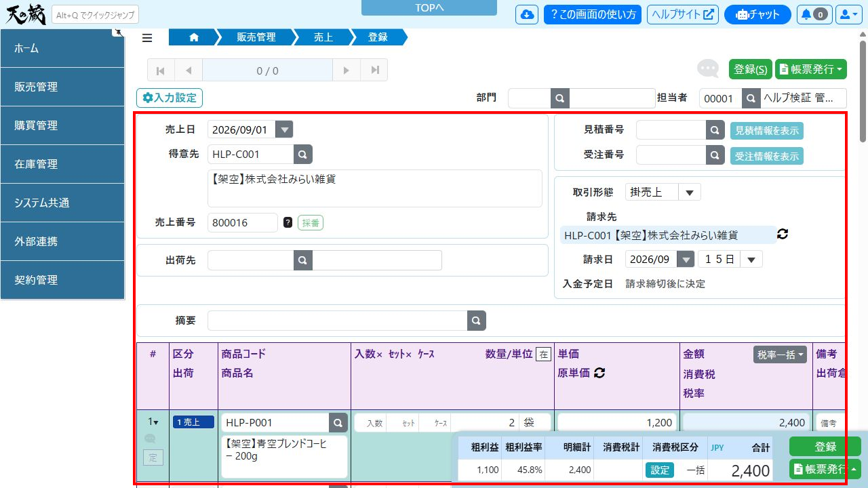Toggle the 在 stock indicator box
The width and height of the screenshot is (868, 488).
(543, 354)
